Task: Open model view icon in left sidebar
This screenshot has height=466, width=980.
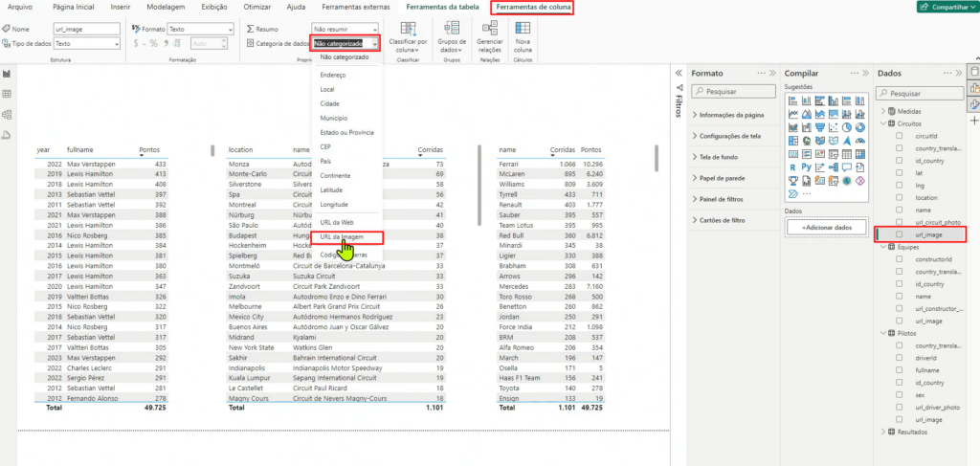Action: (7, 114)
